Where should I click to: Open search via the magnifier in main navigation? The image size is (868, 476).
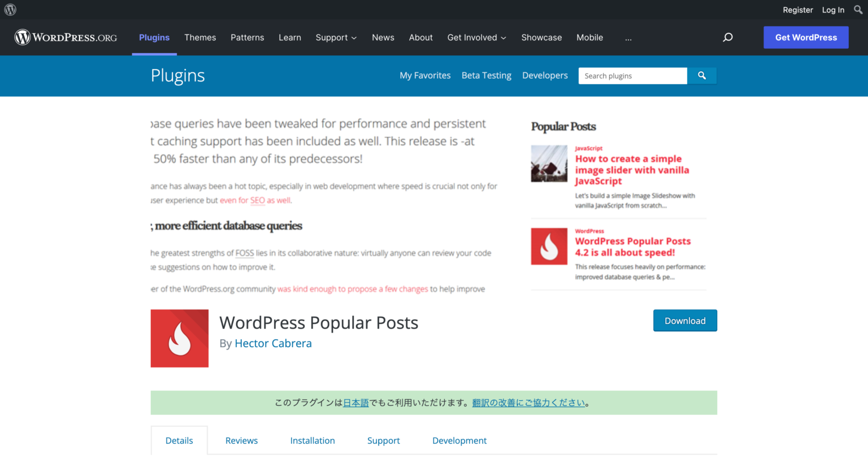(728, 37)
